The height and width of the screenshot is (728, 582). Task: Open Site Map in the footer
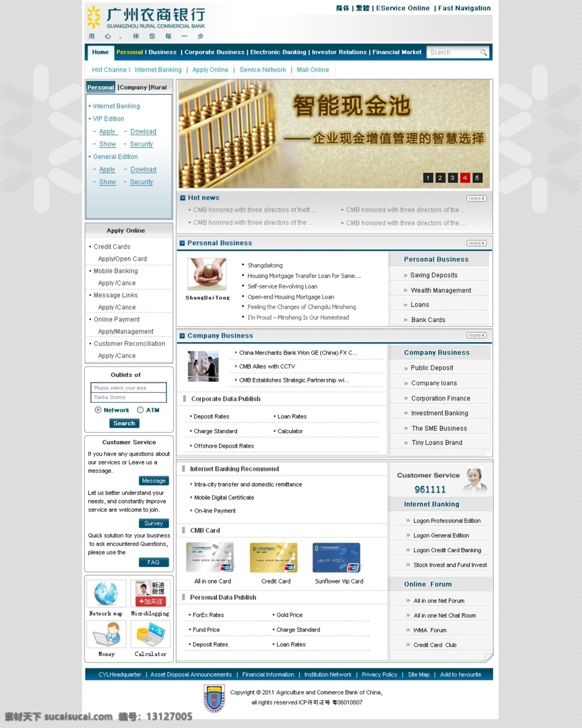point(419,675)
